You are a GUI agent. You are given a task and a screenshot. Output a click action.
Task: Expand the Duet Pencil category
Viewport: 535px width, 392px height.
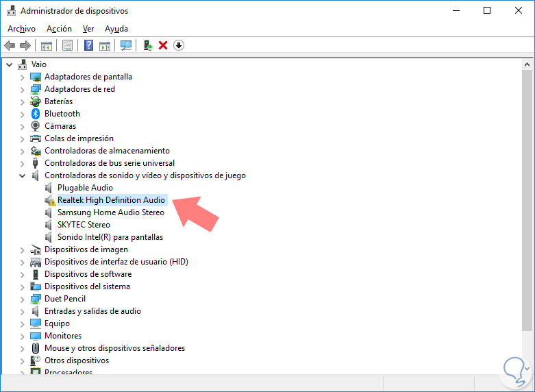point(22,299)
